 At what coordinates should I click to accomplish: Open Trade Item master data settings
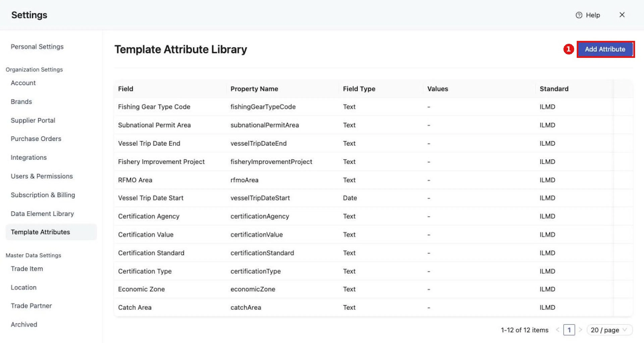point(27,269)
